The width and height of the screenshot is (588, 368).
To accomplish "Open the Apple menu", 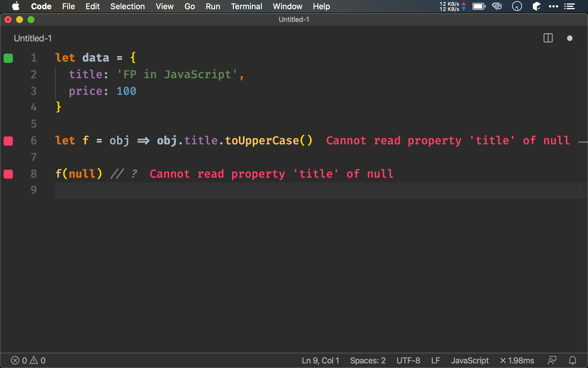I will 16,6.
